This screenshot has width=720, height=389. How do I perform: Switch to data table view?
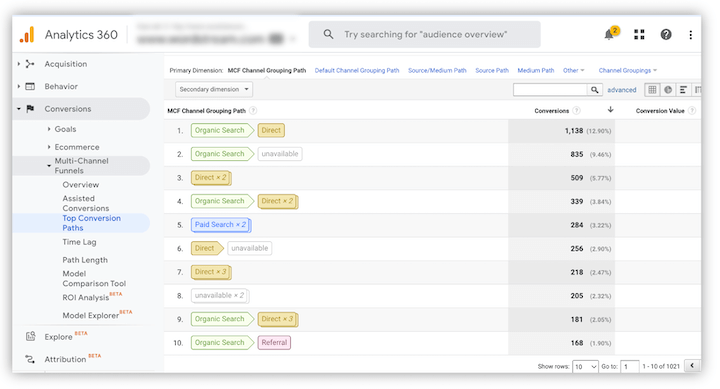[x=652, y=90]
